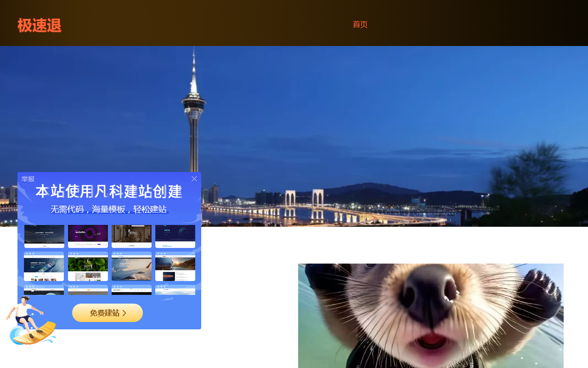Open the cargo ship template thumbnail
The height and width of the screenshot is (368, 588).
[x=44, y=266]
